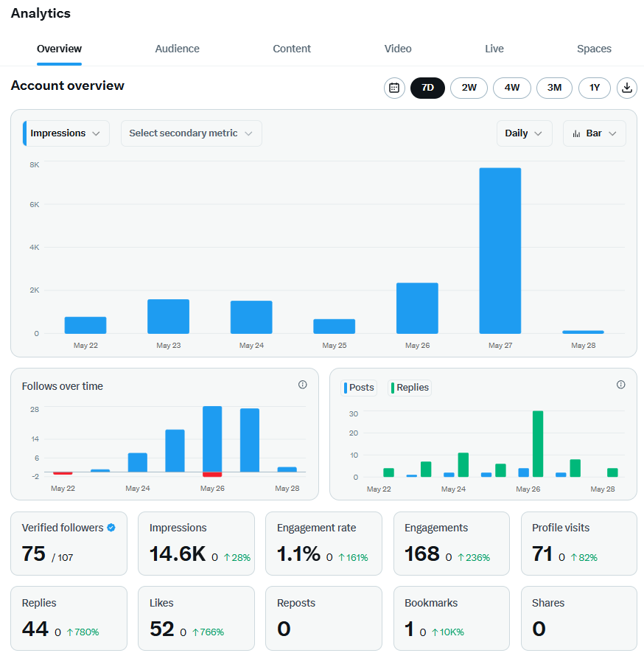The image size is (644, 653).
Task: Open the Likes 52 stat card
Action: coord(196,618)
